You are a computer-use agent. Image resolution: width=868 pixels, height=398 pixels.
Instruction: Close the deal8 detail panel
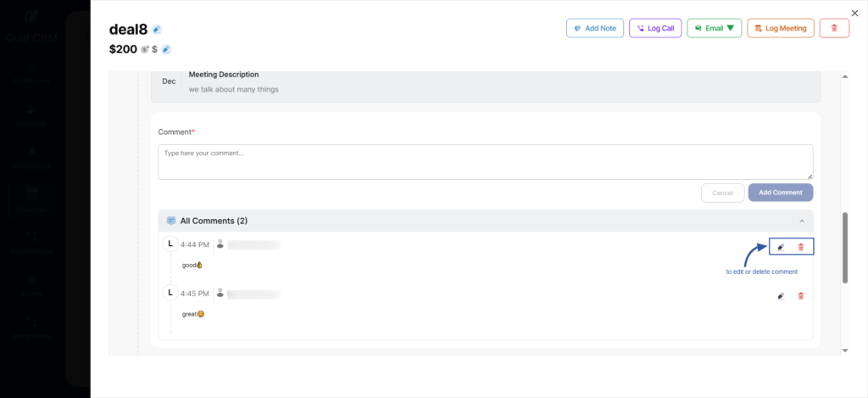pos(854,12)
